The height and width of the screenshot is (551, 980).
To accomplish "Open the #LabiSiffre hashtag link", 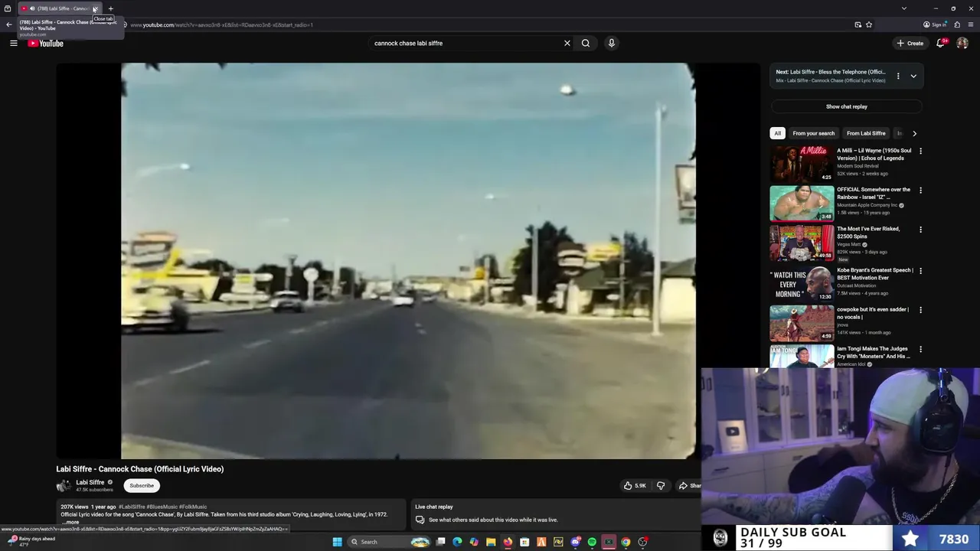I will (x=132, y=507).
